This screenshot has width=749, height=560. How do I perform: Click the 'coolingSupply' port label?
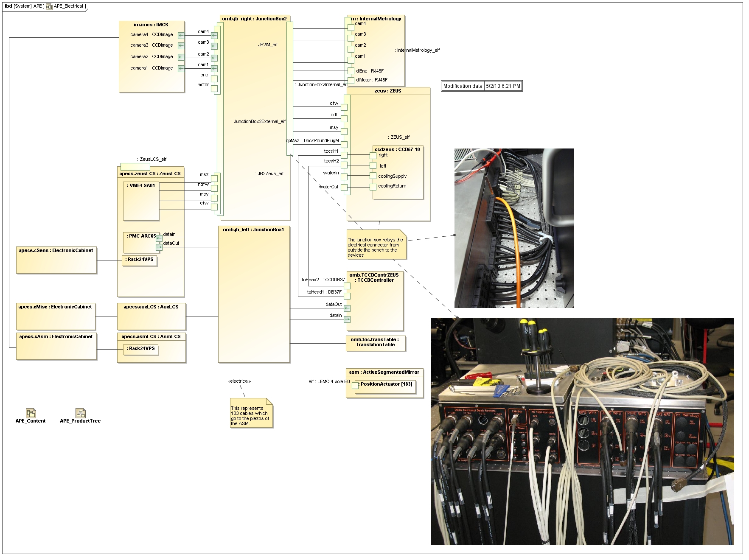[392, 176]
